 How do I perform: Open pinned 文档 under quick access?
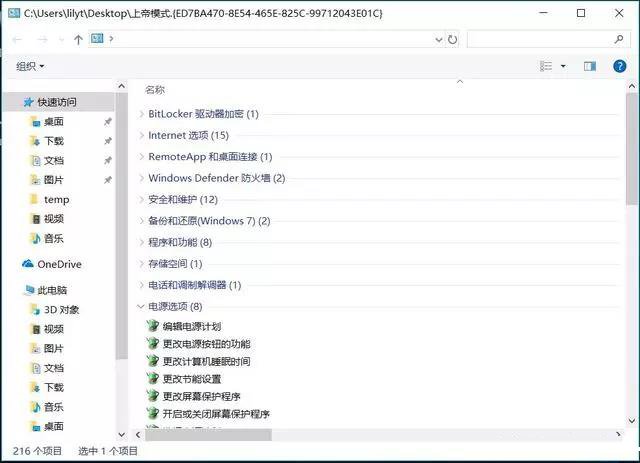(53, 160)
